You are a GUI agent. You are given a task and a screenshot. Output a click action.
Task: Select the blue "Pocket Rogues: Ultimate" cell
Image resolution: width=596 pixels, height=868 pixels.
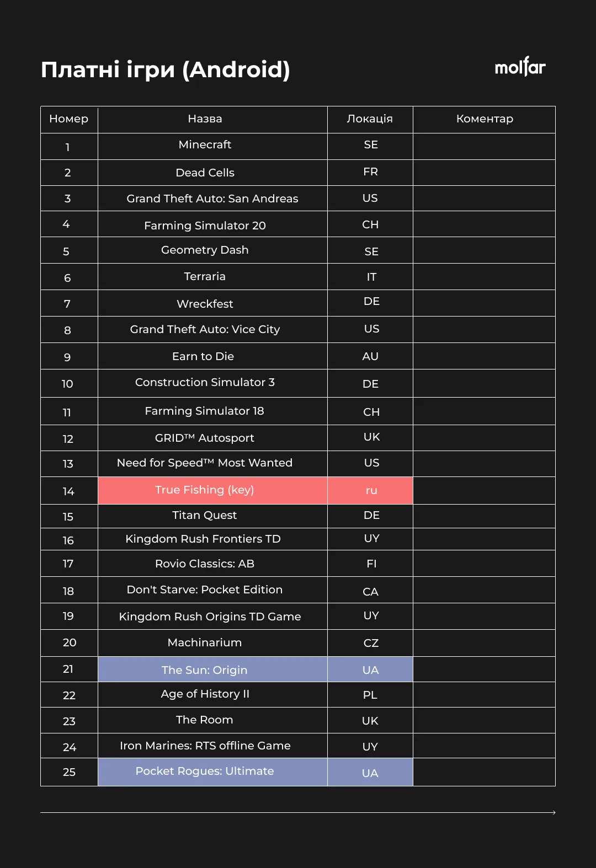click(205, 771)
